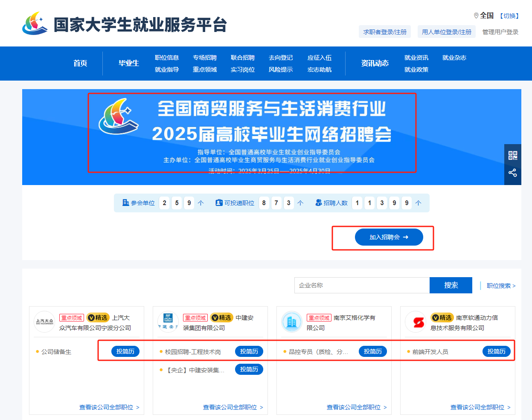The image size is (532, 420).
Task: Focus the 企业名称 search input field
Action: coord(362,285)
